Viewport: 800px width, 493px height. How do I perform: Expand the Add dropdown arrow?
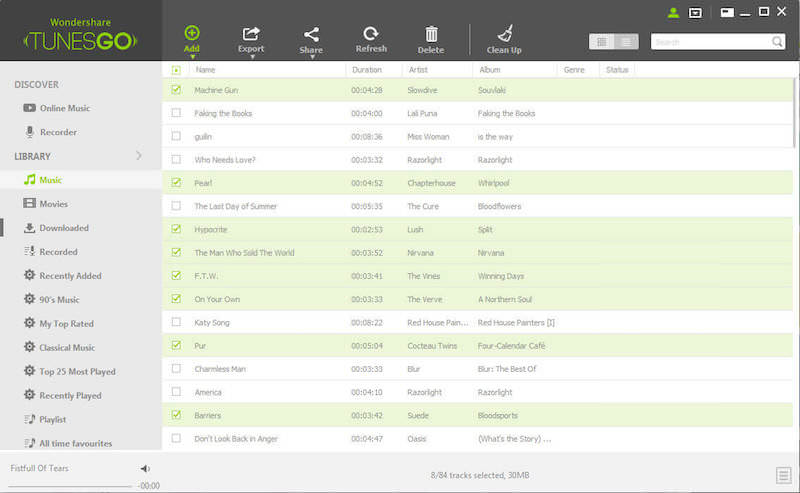tap(192, 57)
